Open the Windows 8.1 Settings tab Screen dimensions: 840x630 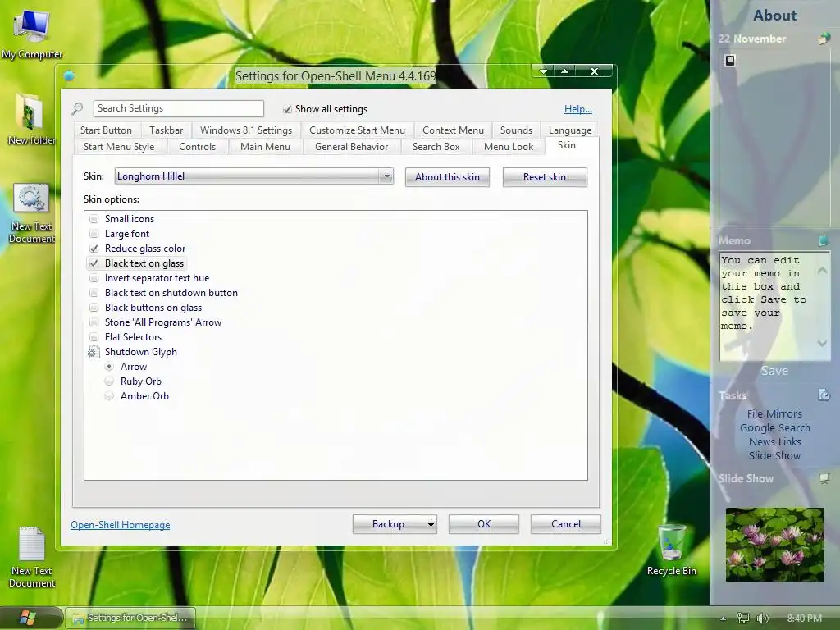[x=246, y=130]
